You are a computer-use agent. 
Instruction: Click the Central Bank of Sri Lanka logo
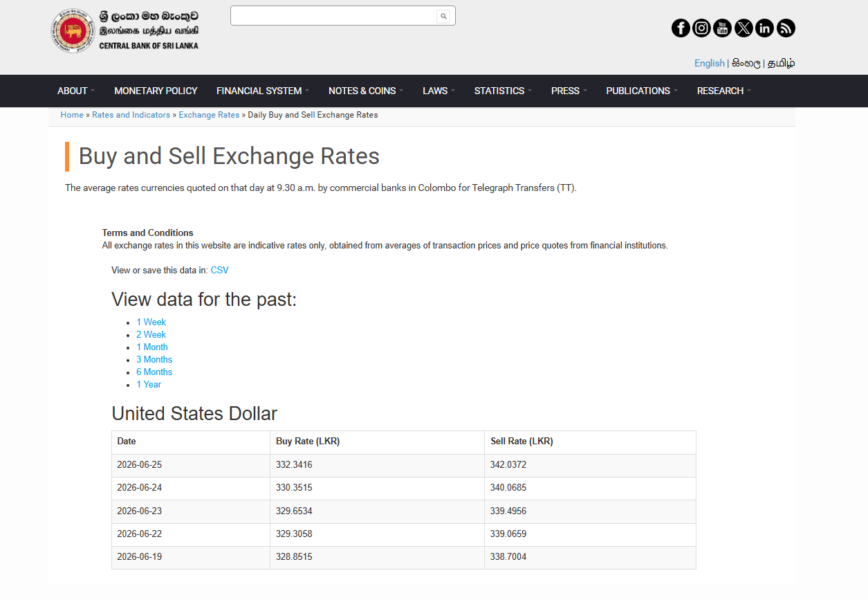point(125,30)
